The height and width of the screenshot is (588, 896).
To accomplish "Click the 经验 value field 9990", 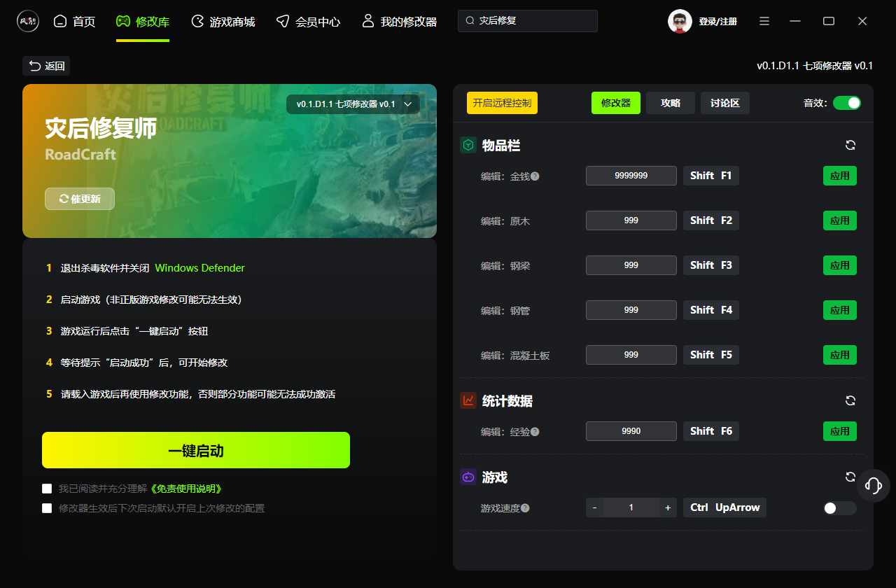I will [x=631, y=431].
